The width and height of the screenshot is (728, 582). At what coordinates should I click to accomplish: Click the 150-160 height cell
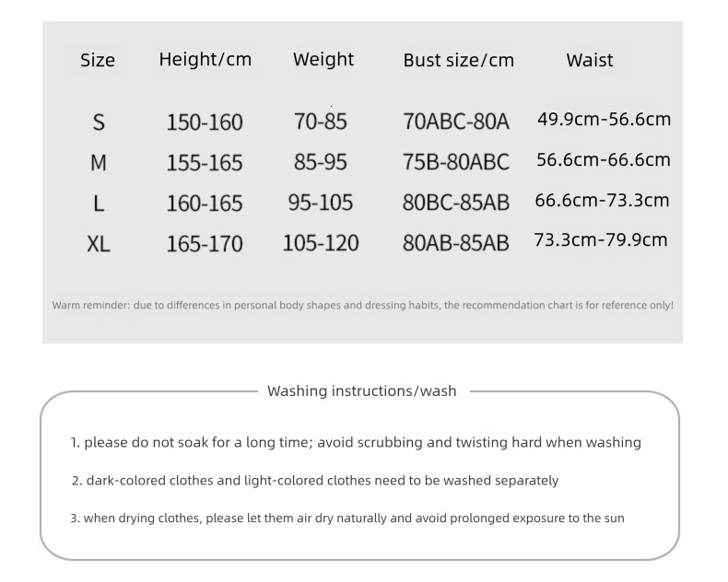click(205, 122)
